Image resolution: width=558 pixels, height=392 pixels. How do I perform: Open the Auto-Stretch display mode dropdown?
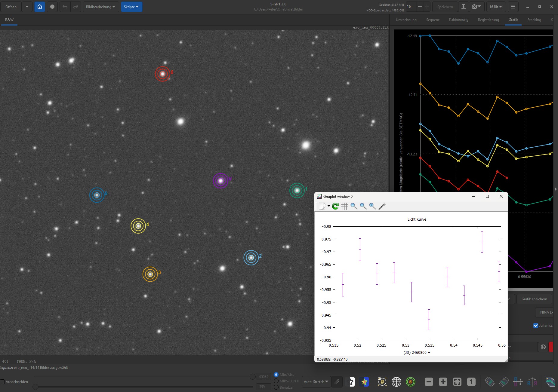coord(316,382)
